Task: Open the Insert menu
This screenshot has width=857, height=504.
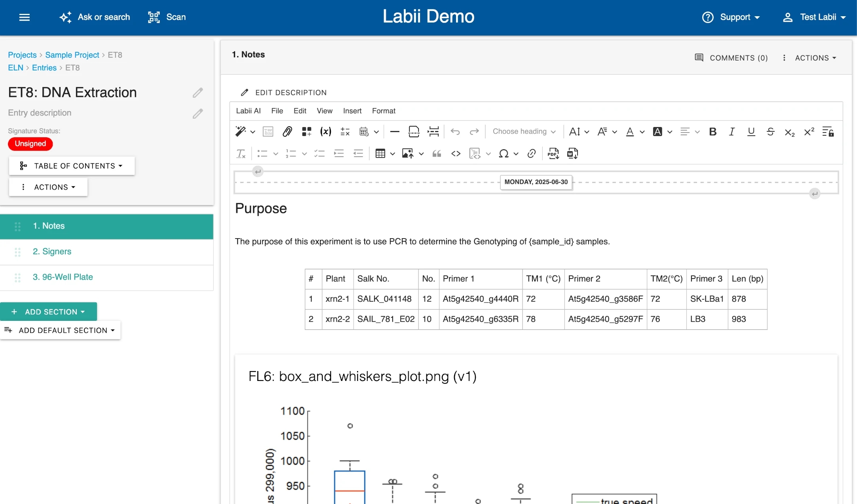Action: tap(352, 111)
